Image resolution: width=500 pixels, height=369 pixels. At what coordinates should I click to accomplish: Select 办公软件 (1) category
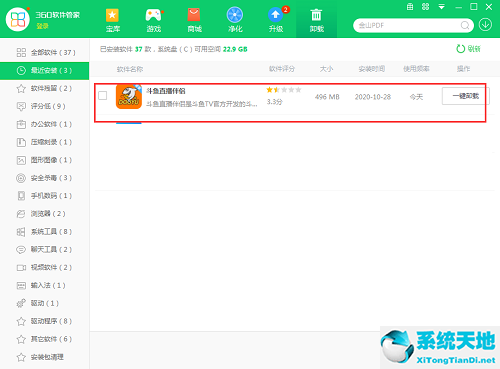point(45,124)
